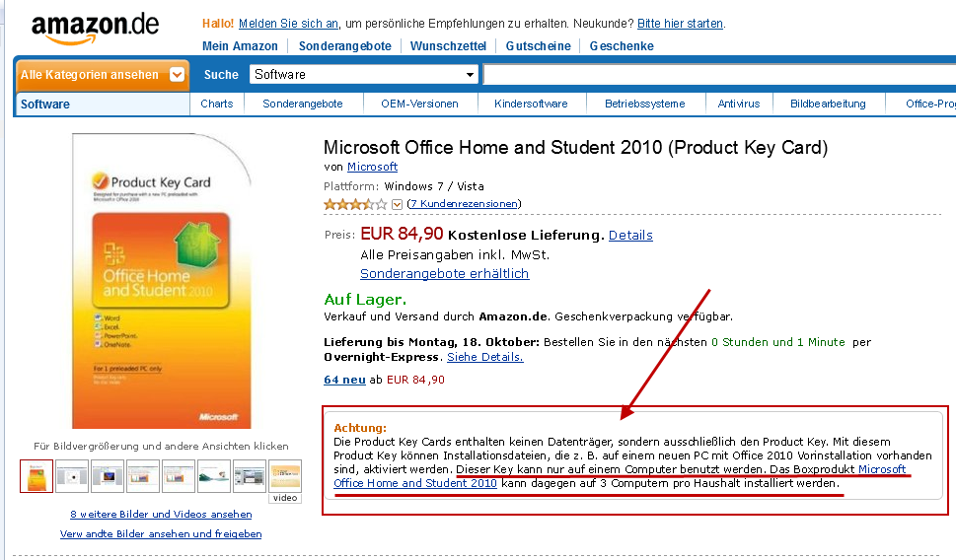Open the Wunschzettel menu item

point(448,45)
